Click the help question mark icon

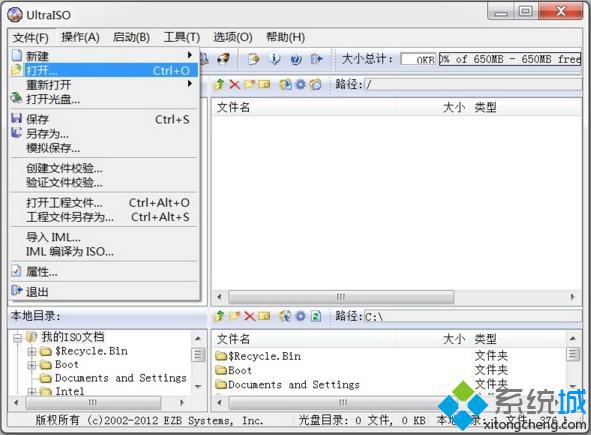click(296, 59)
